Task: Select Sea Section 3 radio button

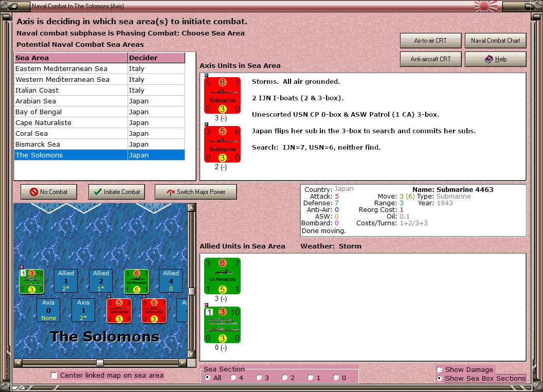Action: click(x=259, y=378)
